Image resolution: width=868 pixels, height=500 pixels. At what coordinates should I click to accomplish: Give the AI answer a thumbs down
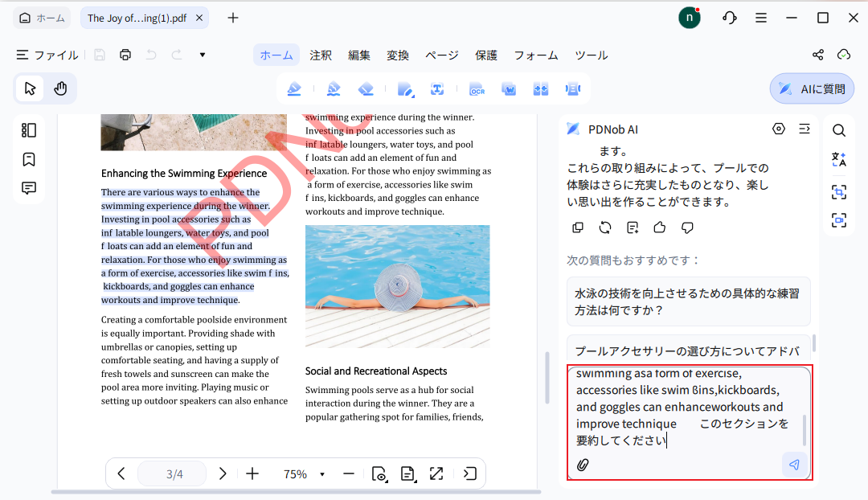tap(686, 227)
